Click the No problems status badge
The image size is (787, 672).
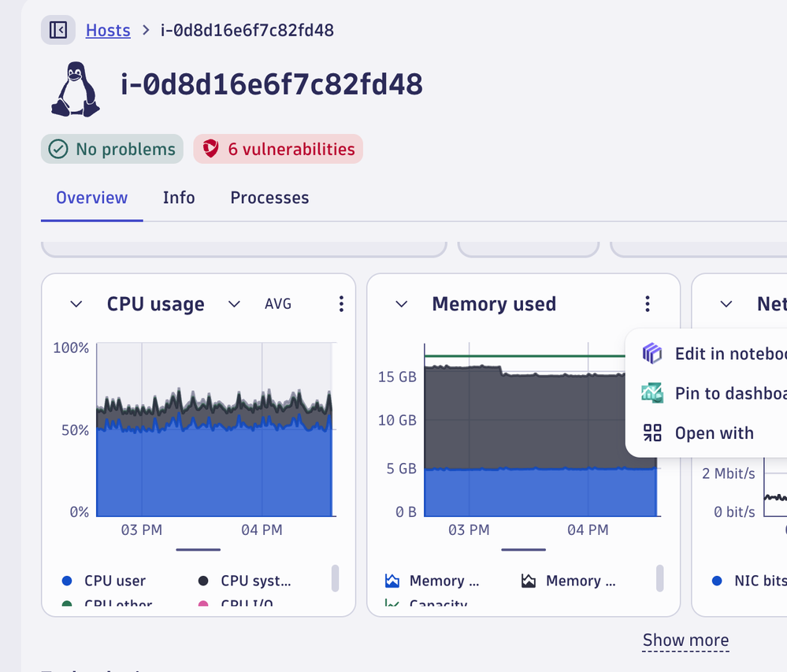(112, 149)
